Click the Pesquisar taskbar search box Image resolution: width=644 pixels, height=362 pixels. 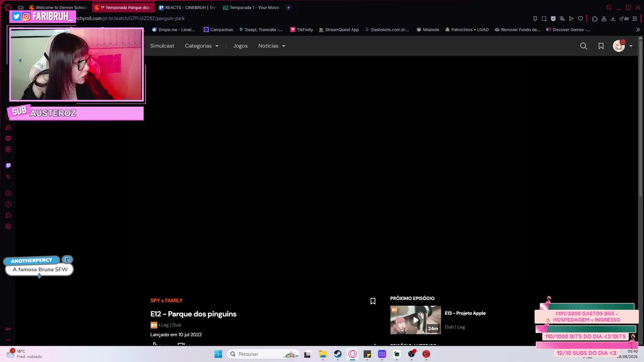point(263,354)
